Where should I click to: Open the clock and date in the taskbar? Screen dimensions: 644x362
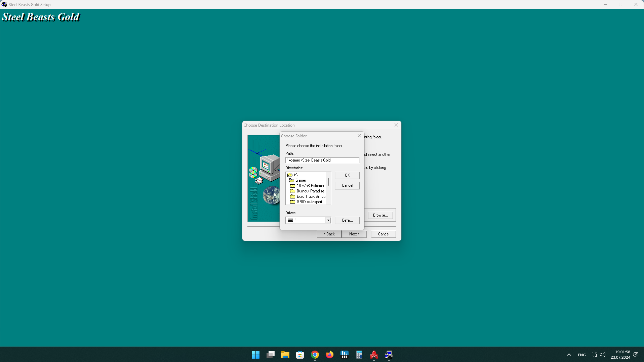[620, 355]
